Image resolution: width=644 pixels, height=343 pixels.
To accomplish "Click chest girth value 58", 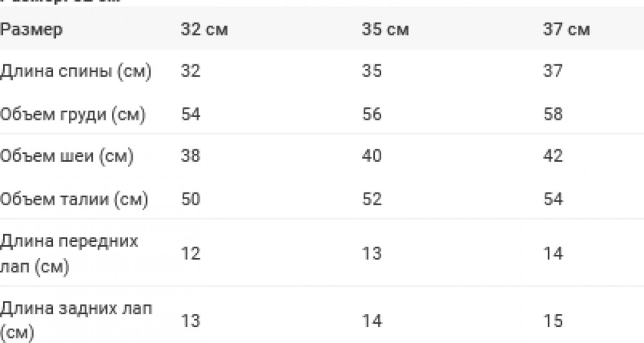I will tap(553, 114).
